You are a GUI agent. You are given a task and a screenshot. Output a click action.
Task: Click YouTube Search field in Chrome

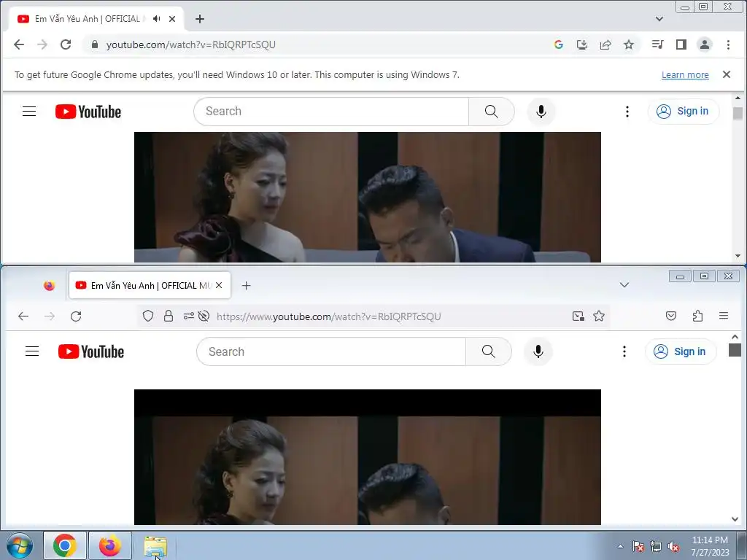331,112
